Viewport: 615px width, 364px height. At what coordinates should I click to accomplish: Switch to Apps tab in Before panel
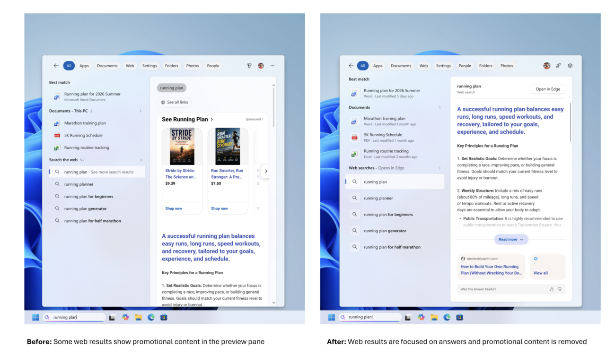[84, 66]
